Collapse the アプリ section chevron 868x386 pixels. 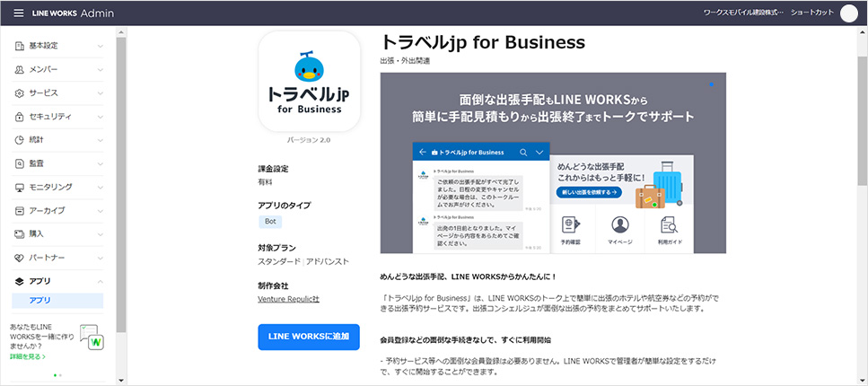(101, 281)
